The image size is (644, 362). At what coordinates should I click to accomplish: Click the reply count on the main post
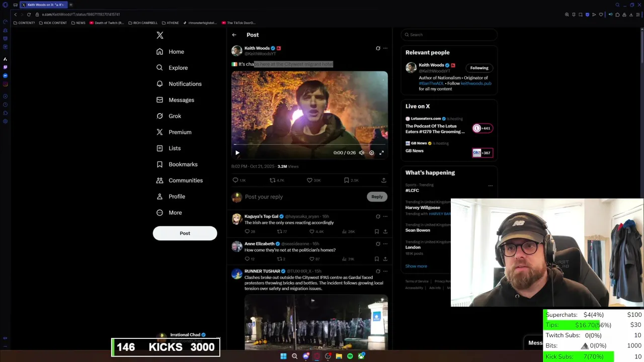239,180
